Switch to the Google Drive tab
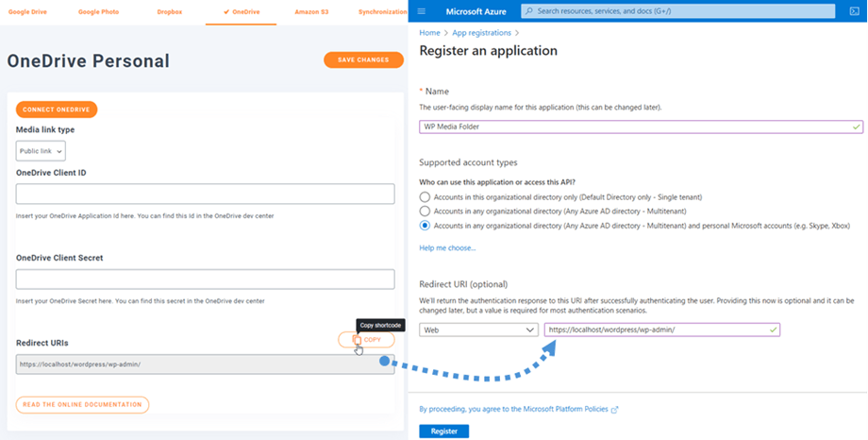The height and width of the screenshot is (440, 868). pos(27,12)
